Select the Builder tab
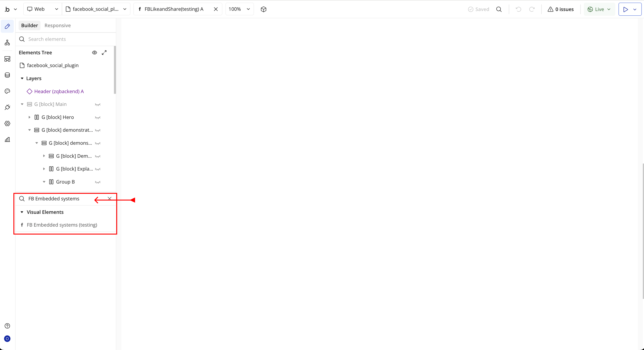The width and height of the screenshot is (644, 350). click(x=30, y=26)
